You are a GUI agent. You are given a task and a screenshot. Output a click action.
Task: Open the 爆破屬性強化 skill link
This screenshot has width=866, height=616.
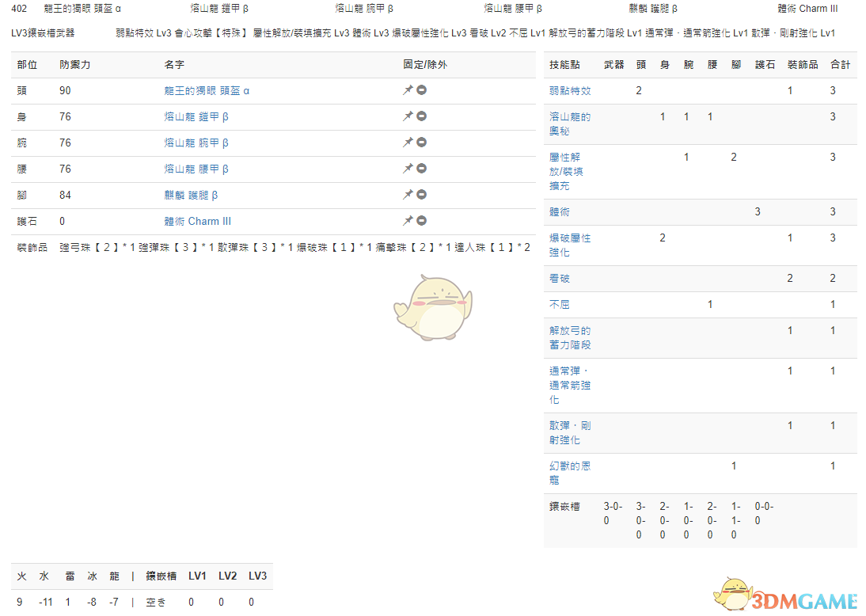click(x=570, y=245)
